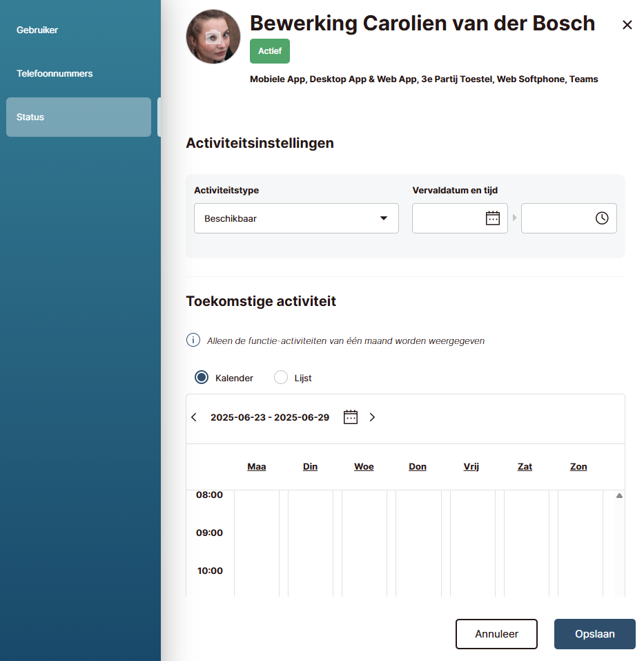Close the edit panel with the X icon

coord(627,25)
